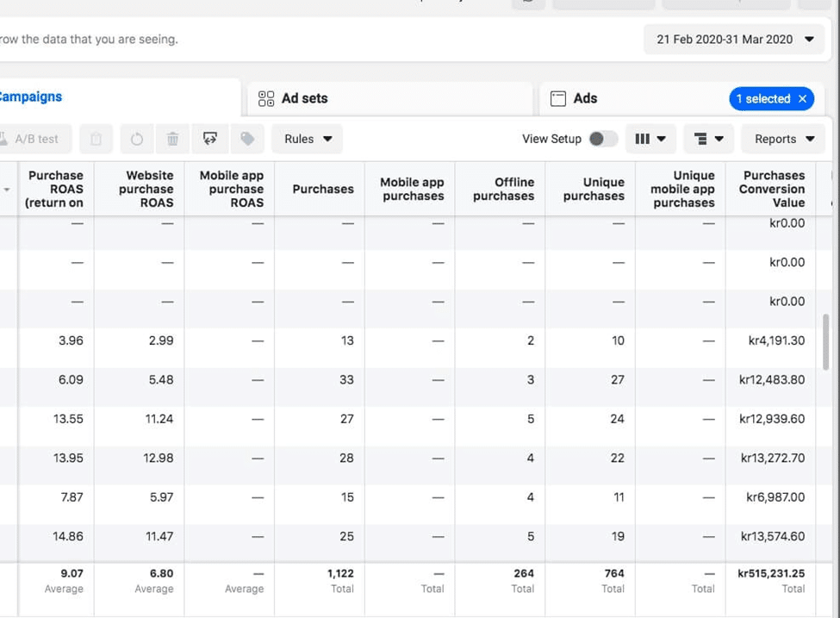Click the total purchases value 1,122
This screenshot has width=840, height=618.
tap(340, 573)
